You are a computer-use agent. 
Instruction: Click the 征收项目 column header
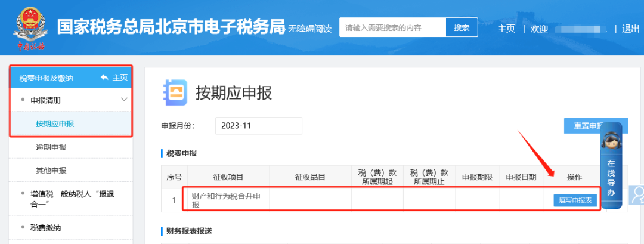pos(228,177)
